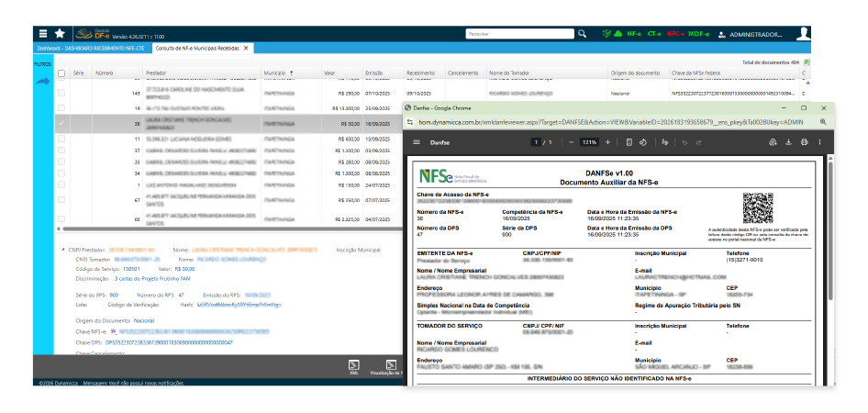Viewport: 868px width, 413px height.
Task: Print the Danfse document
Action: [x=804, y=142]
